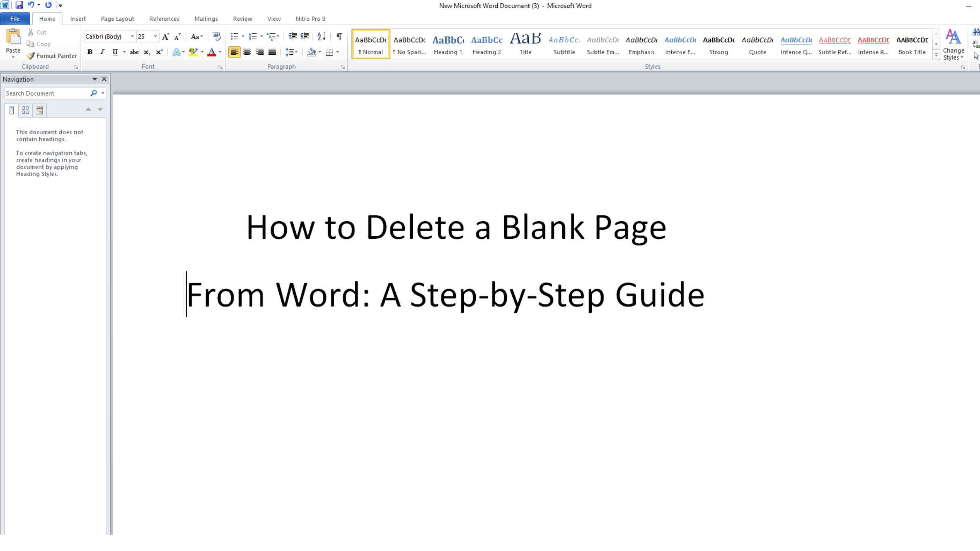The height and width of the screenshot is (551, 980).
Task: Apply the red font color
Action: (211, 52)
